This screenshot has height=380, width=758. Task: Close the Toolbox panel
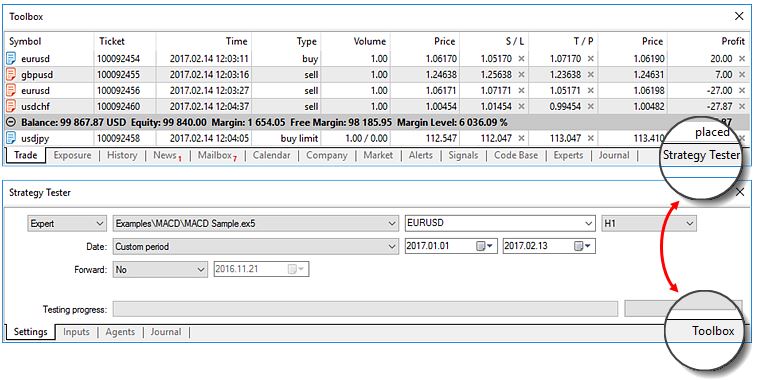coord(739,16)
